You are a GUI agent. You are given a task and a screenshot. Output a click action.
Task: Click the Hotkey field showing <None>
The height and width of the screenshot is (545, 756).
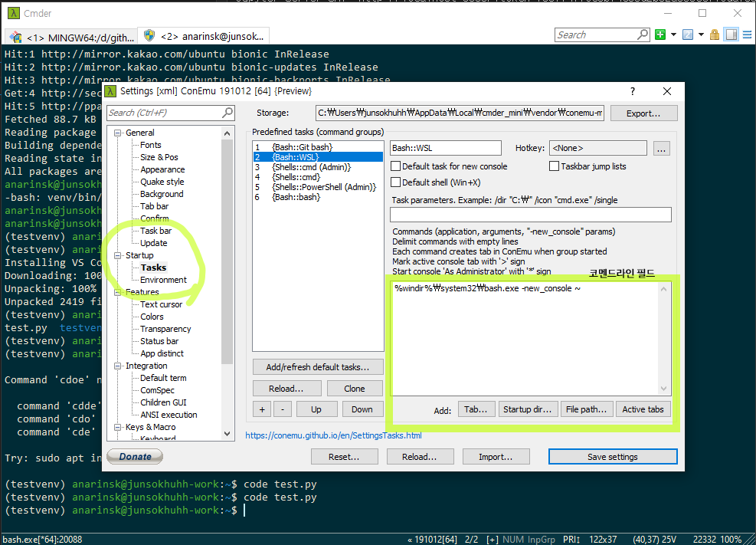(598, 148)
